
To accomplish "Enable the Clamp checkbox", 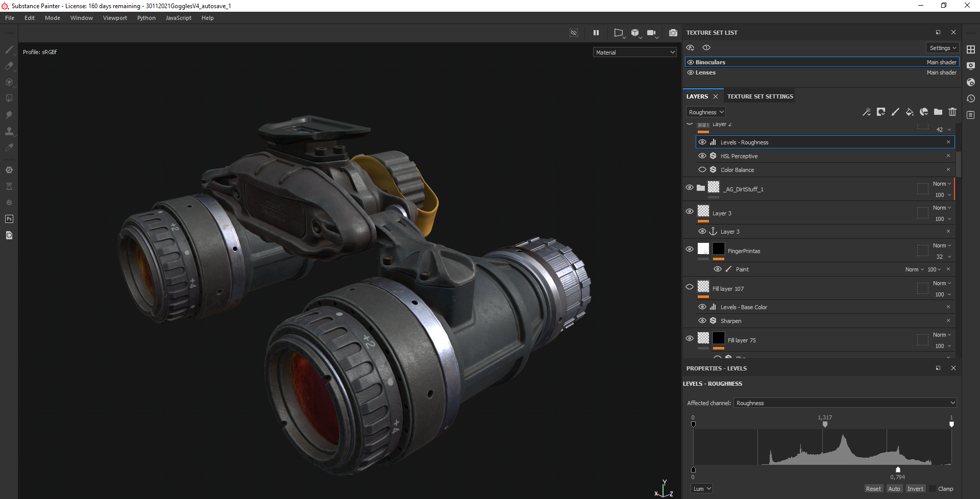I will pos(933,489).
